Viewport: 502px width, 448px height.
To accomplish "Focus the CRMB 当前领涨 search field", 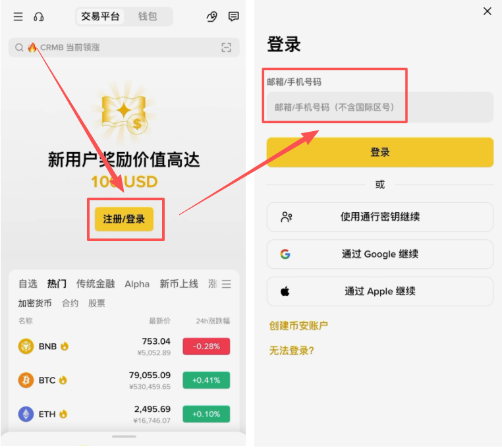I will coord(124,47).
